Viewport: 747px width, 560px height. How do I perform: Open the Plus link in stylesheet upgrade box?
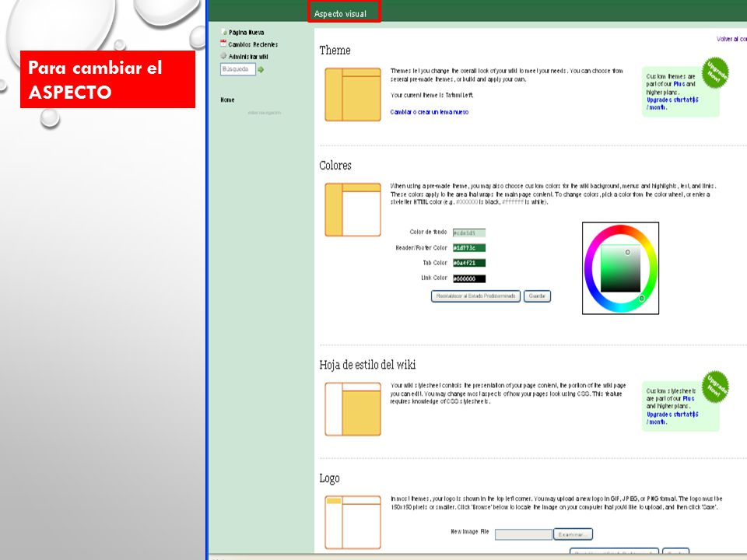point(689,398)
